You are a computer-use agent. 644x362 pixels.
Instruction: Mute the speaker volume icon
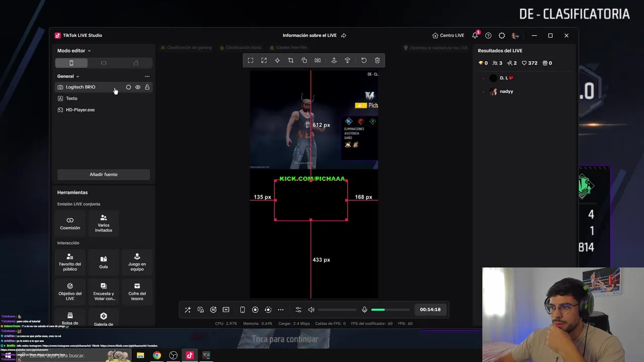311,310
